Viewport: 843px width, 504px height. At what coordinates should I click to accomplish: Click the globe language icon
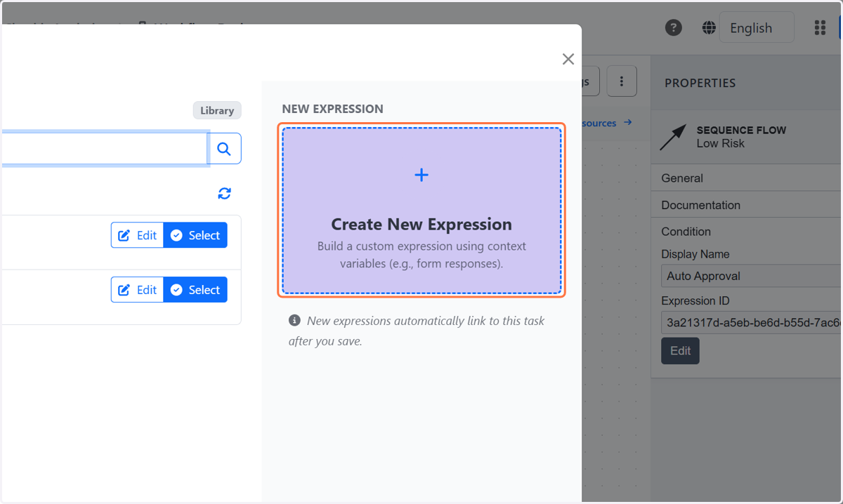(x=709, y=28)
